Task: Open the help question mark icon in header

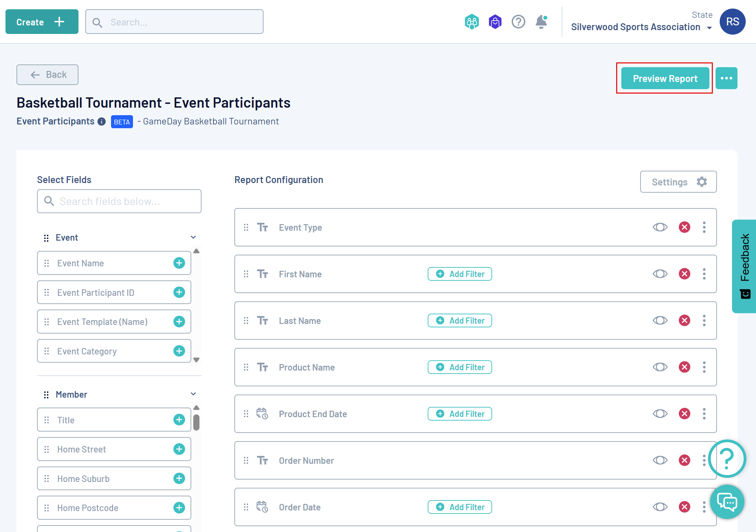Action: (x=518, y=22)
